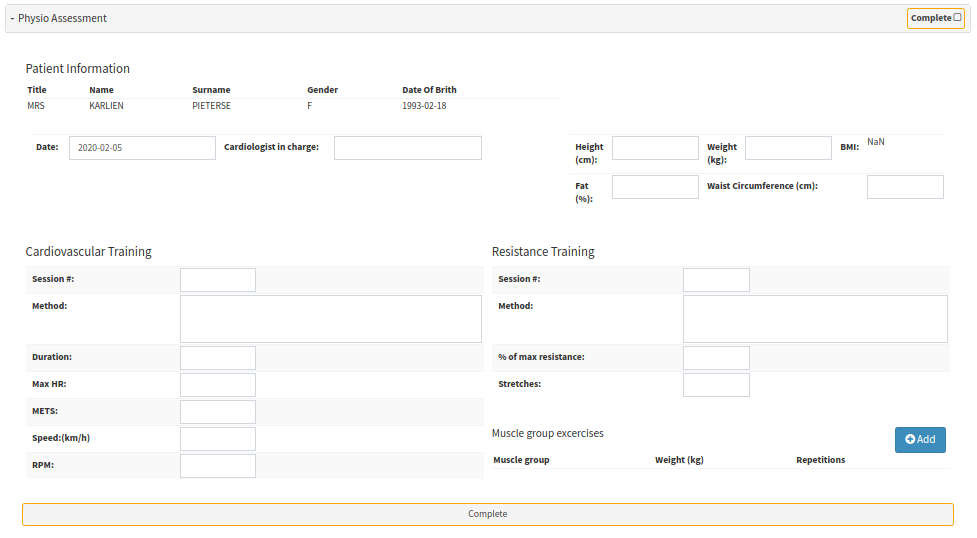Click the Speed (km/h) input field
977x538 pixels.
point(217,439)
